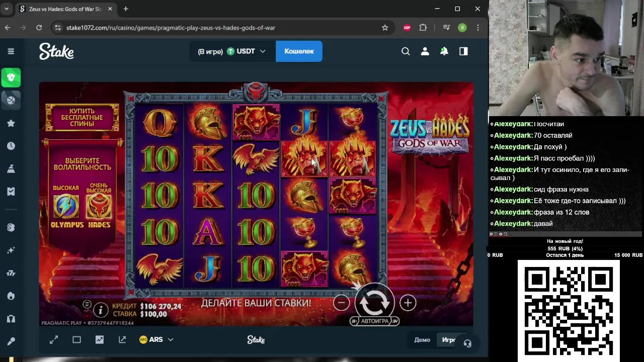Open the user profile icon

[425, 51]
